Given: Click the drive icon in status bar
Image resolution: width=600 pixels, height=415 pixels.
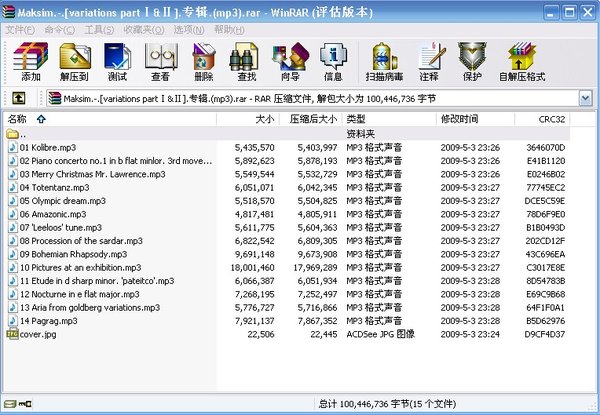Looking at the screenshot, I should [x=10, y=404].
